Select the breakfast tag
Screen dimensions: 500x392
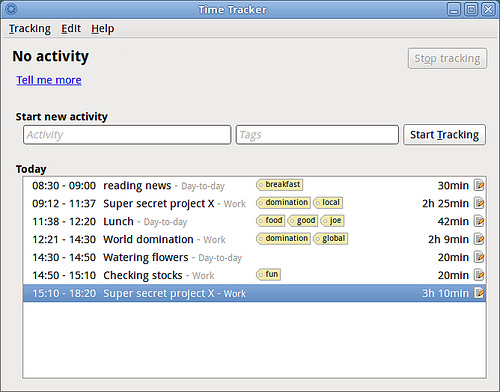[x=279, y=184]
